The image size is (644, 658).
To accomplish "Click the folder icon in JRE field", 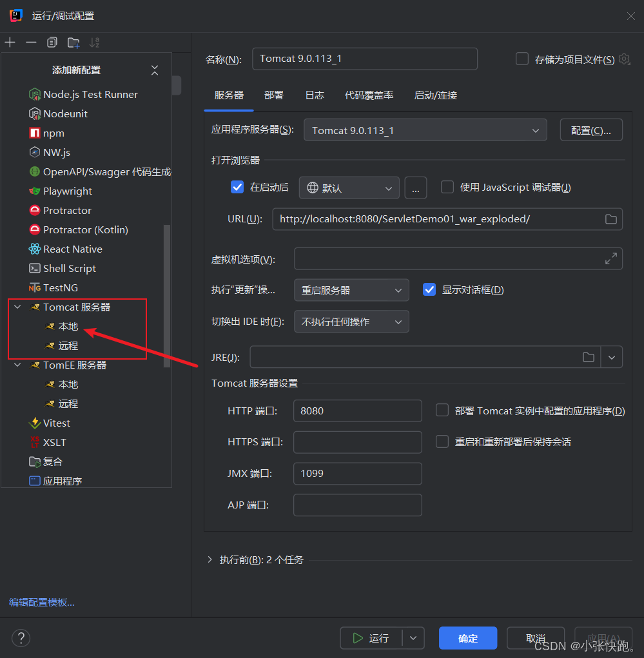I will (589, 357).
